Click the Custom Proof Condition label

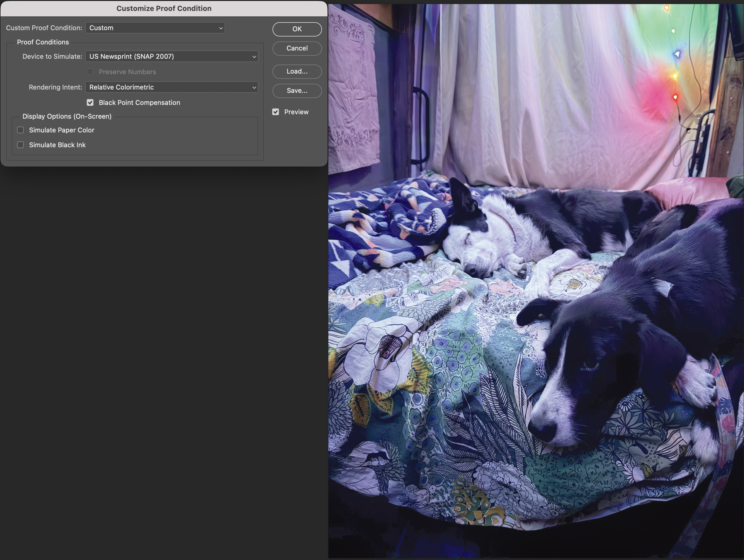(44, 28)
